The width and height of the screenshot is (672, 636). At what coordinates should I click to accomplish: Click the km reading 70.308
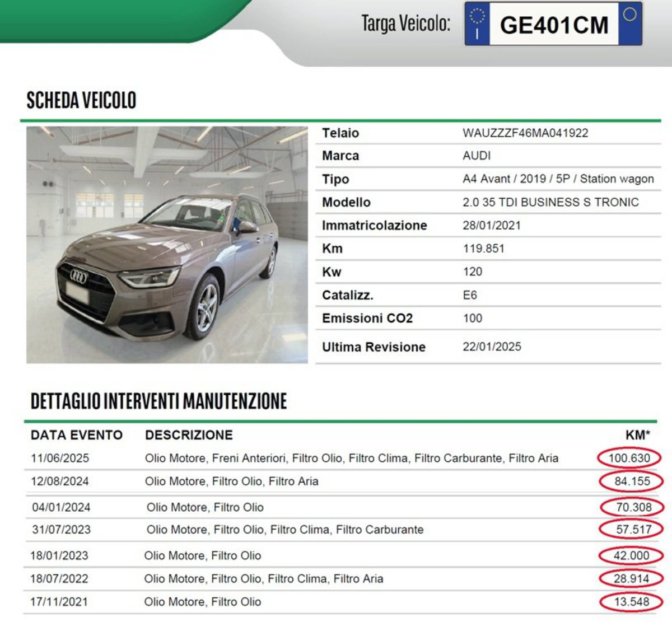point(634,507)
